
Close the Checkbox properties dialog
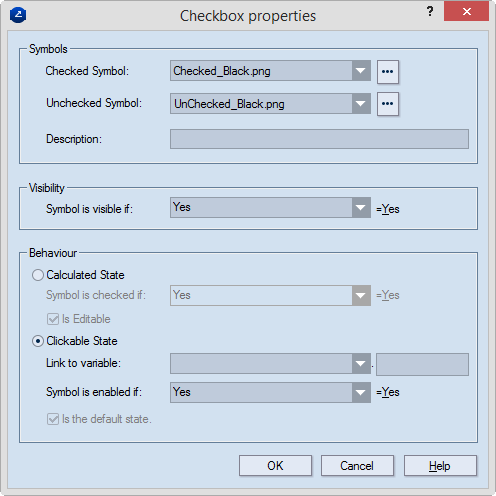(466, 12)
